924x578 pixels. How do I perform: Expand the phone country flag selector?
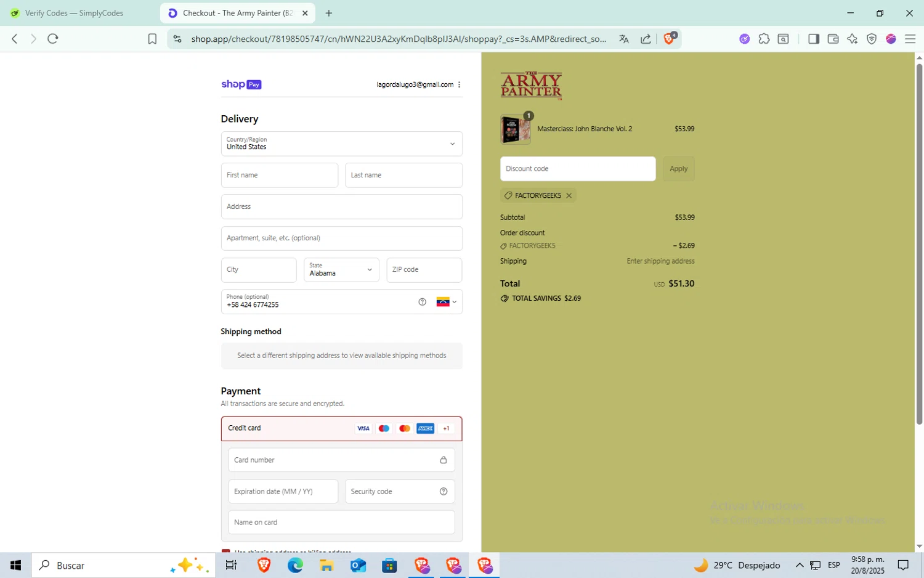pos(447,302)
